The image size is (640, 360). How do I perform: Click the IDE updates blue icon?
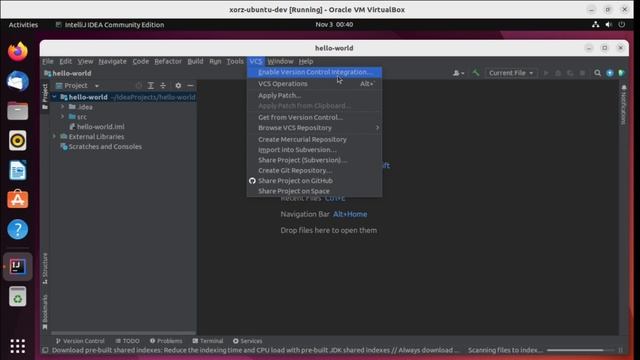[x=610, y=73]
